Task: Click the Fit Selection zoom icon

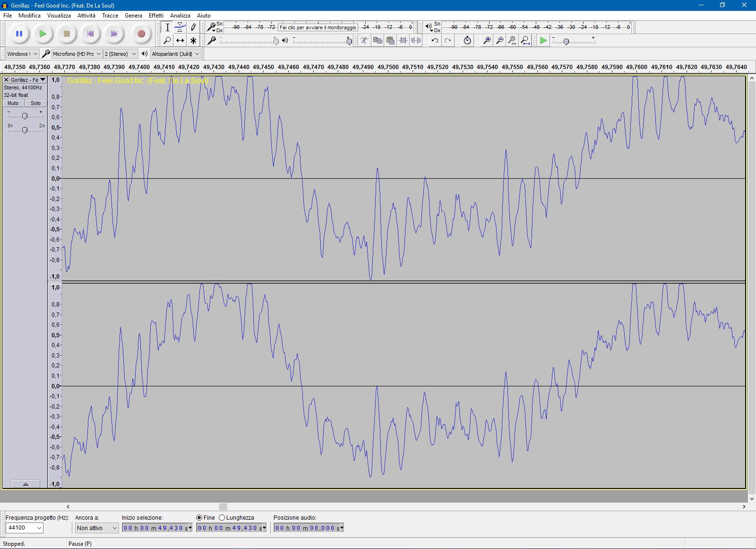Action: click(512, 41)
